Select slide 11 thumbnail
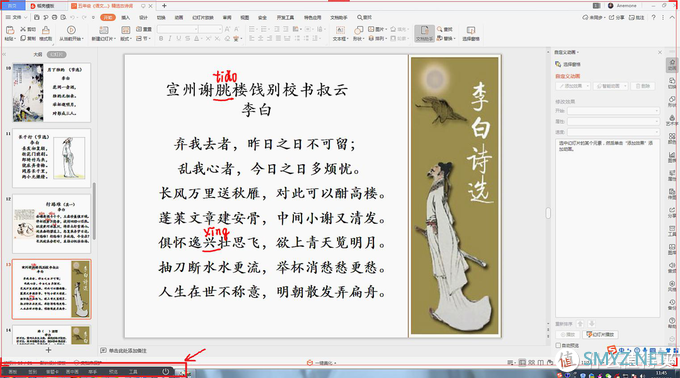The image size is (680, 378). (52, 158)
